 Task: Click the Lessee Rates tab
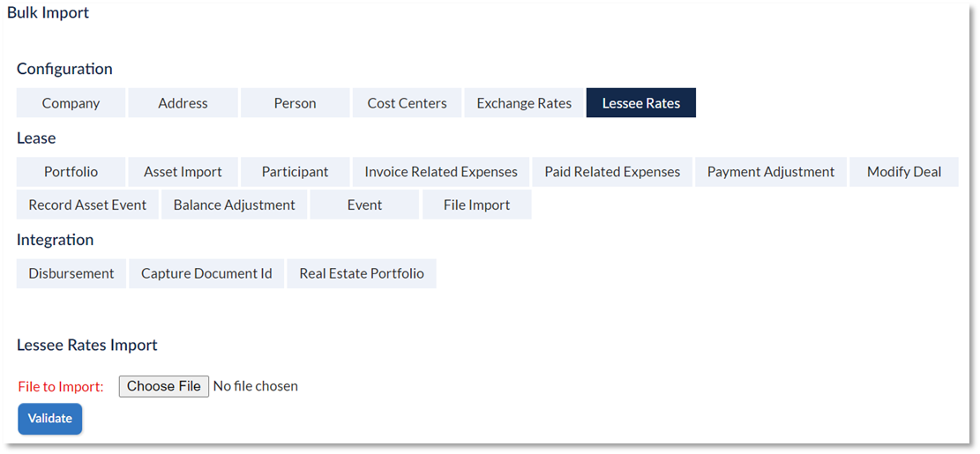click(641, 103)
